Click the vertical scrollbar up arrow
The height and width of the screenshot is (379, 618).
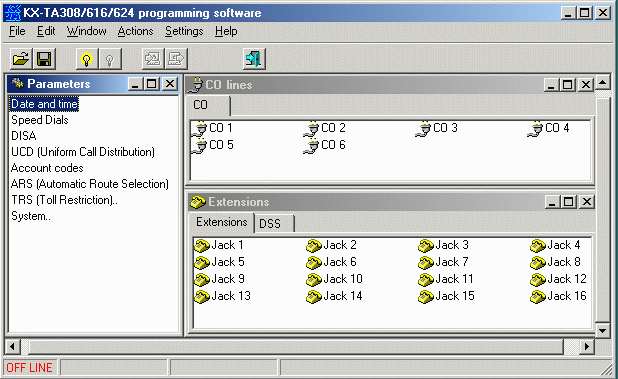(603, 83)
